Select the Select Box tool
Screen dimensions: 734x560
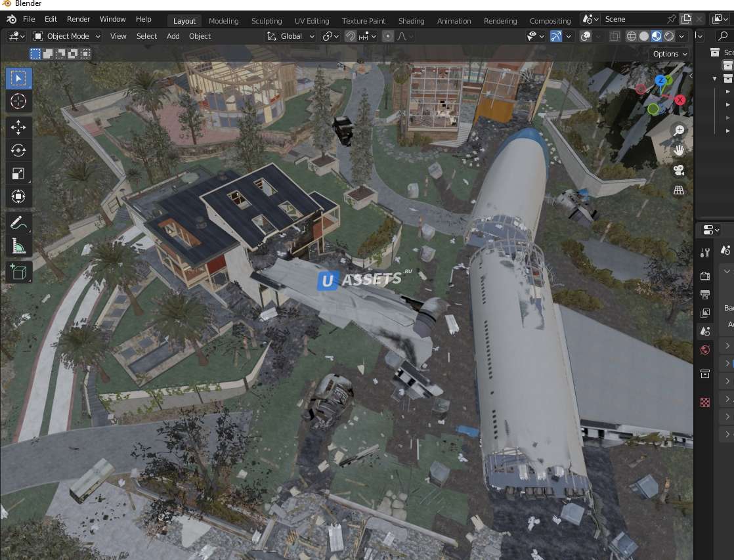[x=19, y=78]
